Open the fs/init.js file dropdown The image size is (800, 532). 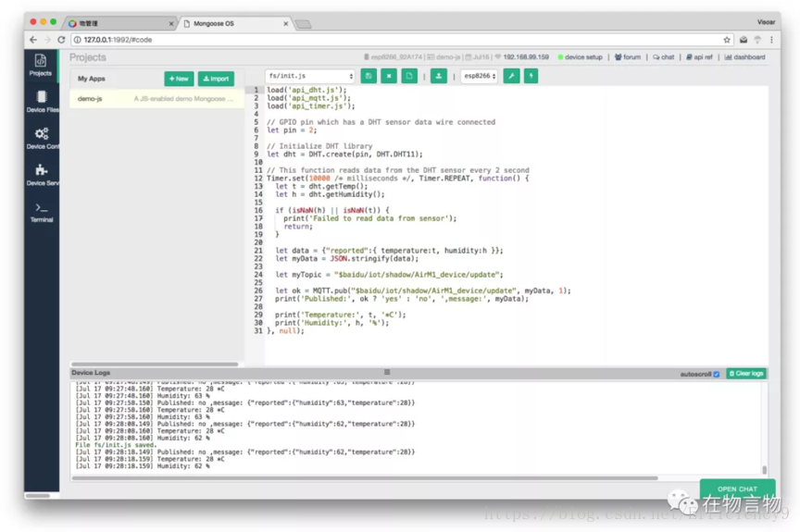click(311, 76)
